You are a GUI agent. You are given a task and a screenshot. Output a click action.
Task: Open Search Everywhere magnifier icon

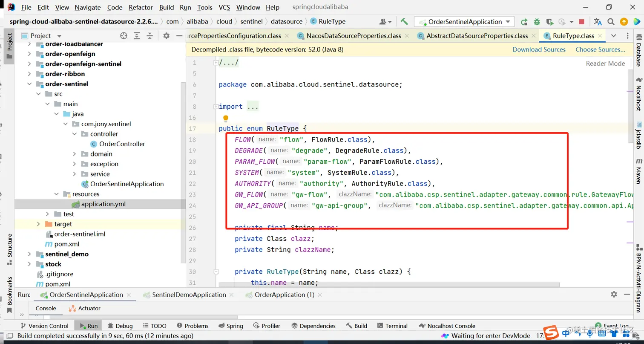pos(611,22)
